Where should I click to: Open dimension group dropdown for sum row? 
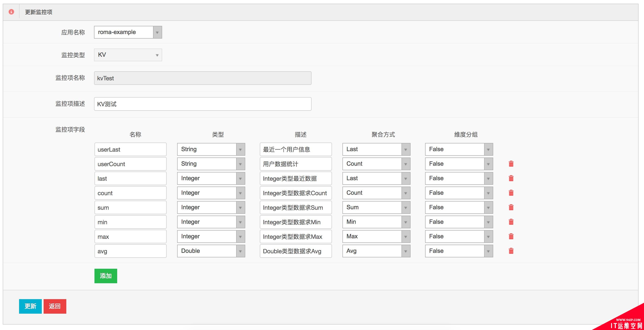pyautogui.click(x=459, y=207)
